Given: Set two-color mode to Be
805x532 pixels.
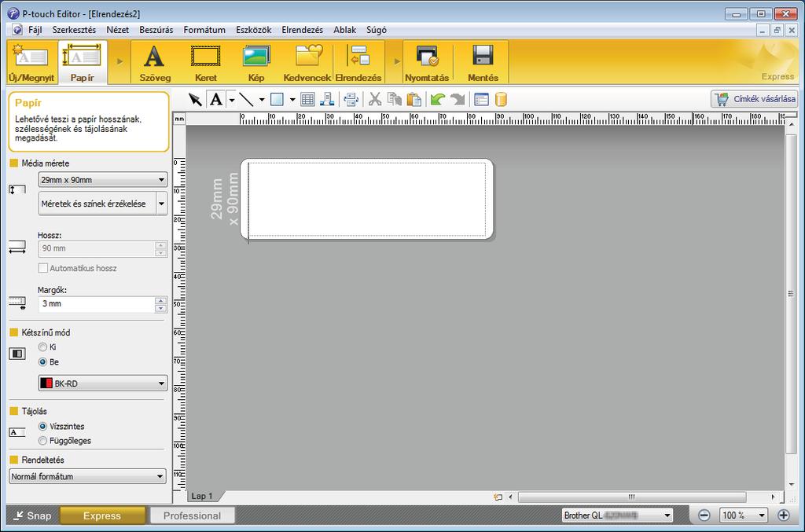Looking at the screenshot, I should [x=42, y=361].
